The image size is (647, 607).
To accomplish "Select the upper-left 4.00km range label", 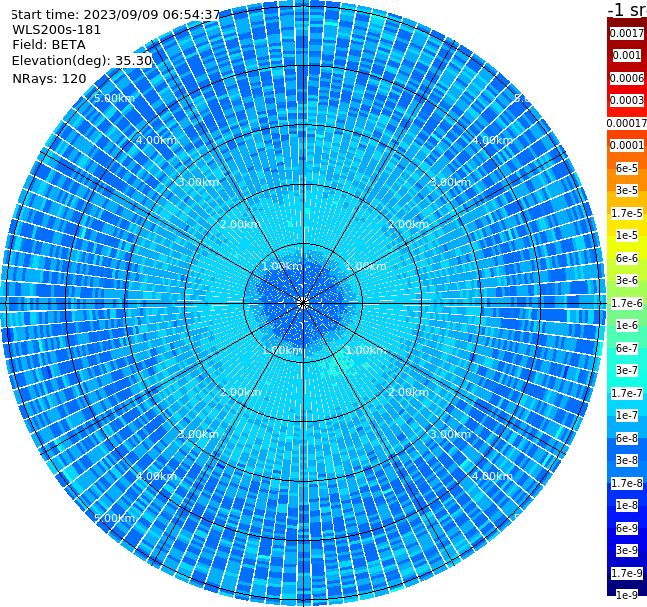I will [156, 140].
